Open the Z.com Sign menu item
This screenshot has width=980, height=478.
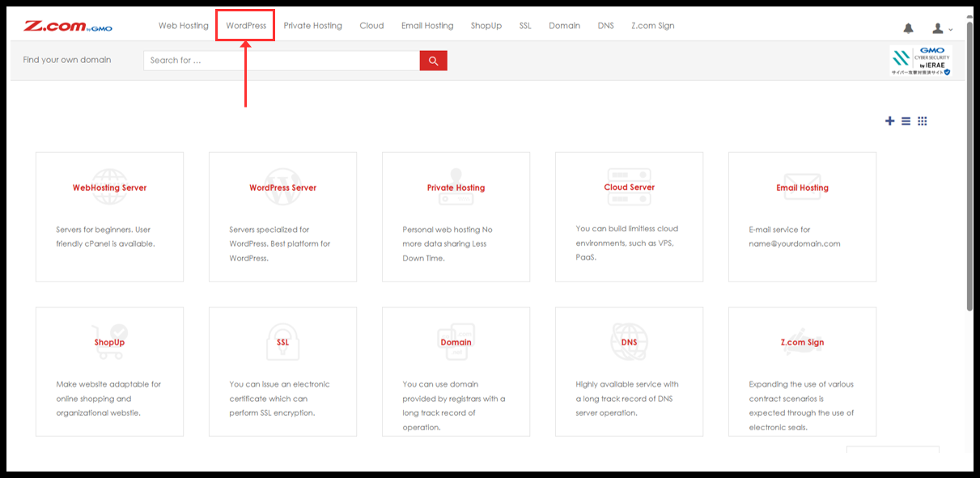pyautogui.click(x=653, y=26)
